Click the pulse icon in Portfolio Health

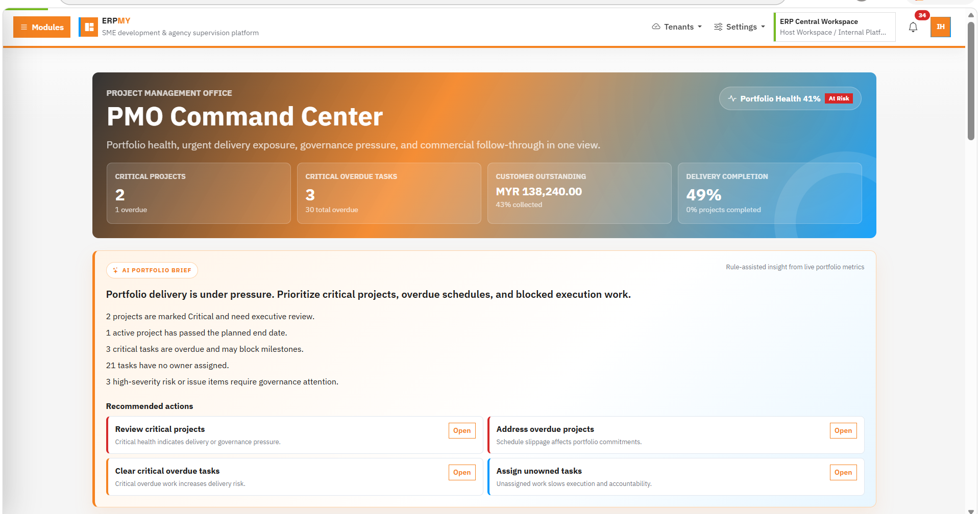click(x=732, y=98)
